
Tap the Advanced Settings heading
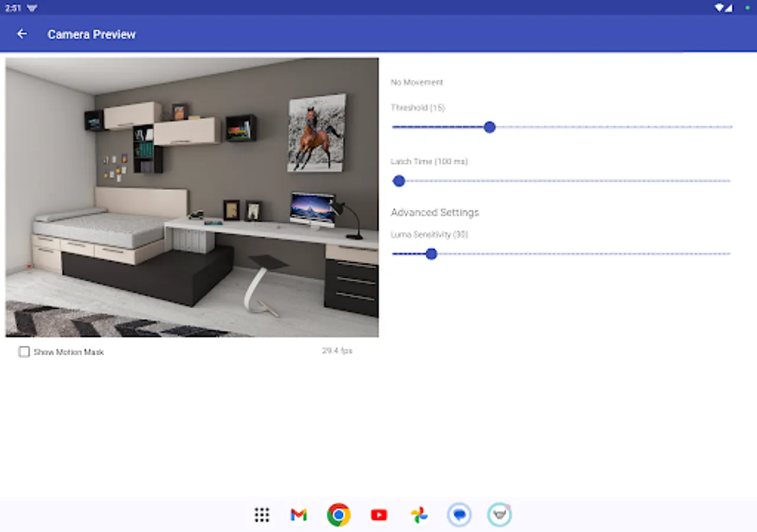click(x=435, y=212)
